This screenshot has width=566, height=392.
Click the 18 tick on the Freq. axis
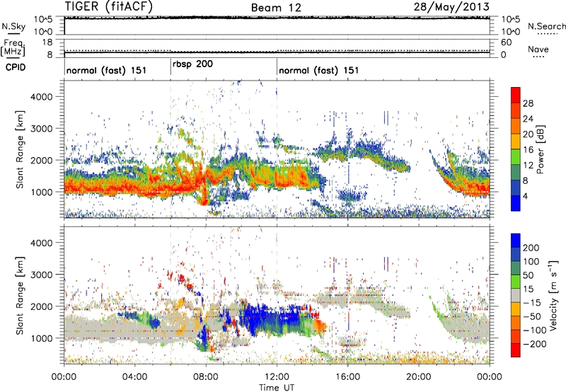click(x=47, y=42)
